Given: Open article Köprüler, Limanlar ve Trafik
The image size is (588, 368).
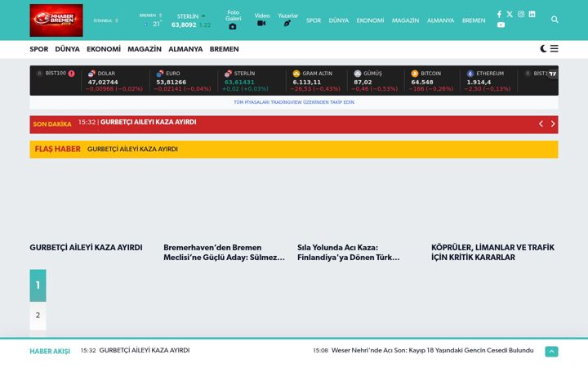Looking at the screenshot, I should pyautogui.click(x=492, y=253).
